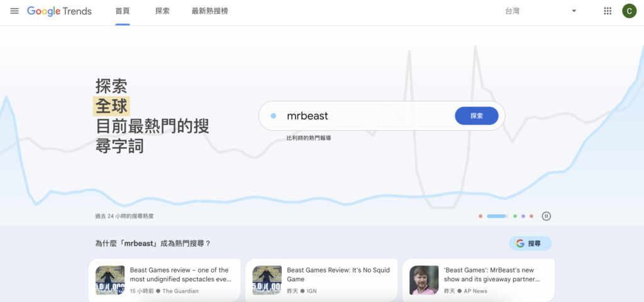Screen dimensions: 644x302
Task: Open the AP News Beast Games card
Action: (x=479, y=280)
